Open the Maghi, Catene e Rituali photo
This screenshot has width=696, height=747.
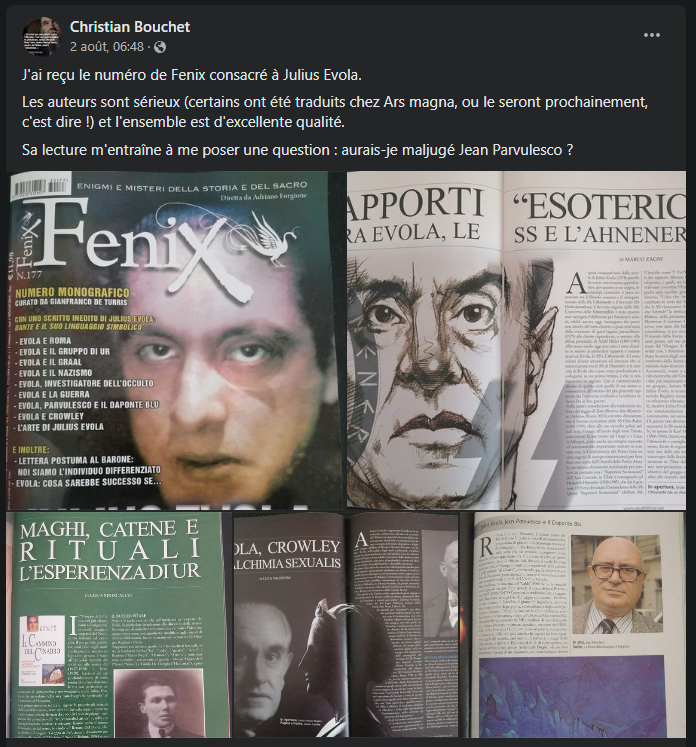117,625
